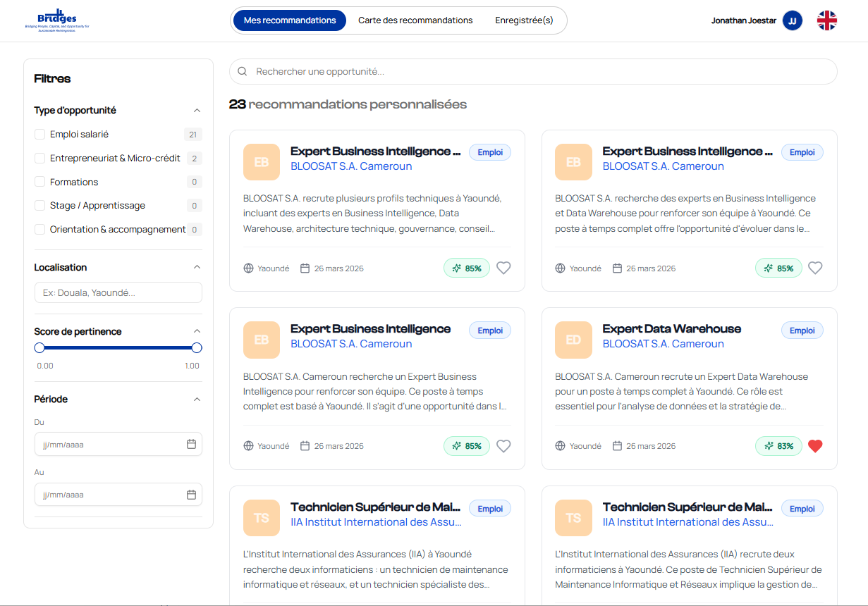Image resolution: width=868 pixels, height=606 pixels.
Task: Check the Emploi salarié filter
Action: click(x=40, y=134)
